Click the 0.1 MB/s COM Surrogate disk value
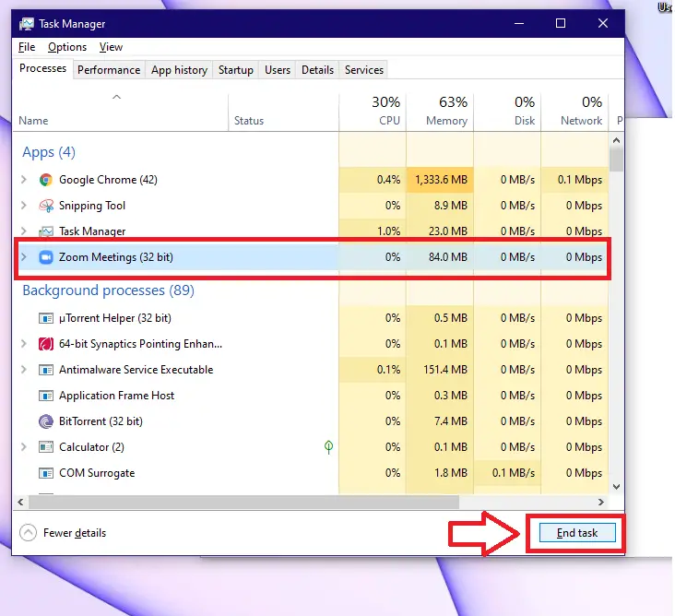Viewport: 675px width, 616px height. pyautogui.click(x=513, y=473)
